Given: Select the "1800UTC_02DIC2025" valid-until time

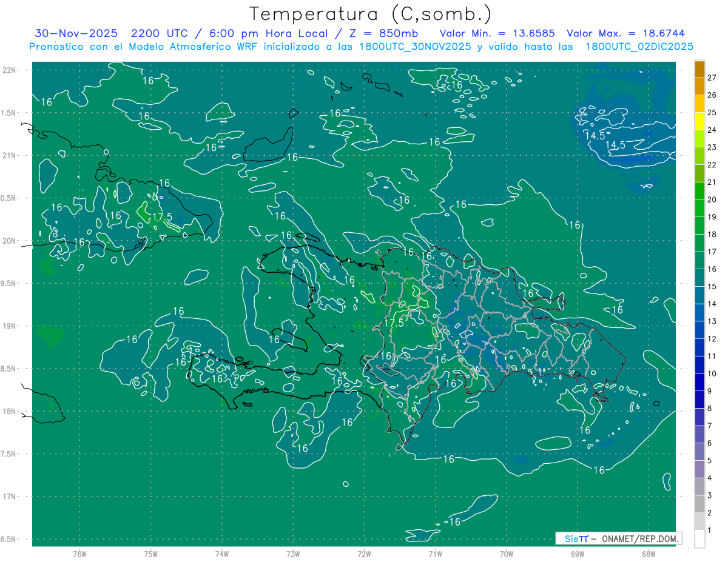Looking at the screenshot, I should pyautogui.click(x=639, y=47).
